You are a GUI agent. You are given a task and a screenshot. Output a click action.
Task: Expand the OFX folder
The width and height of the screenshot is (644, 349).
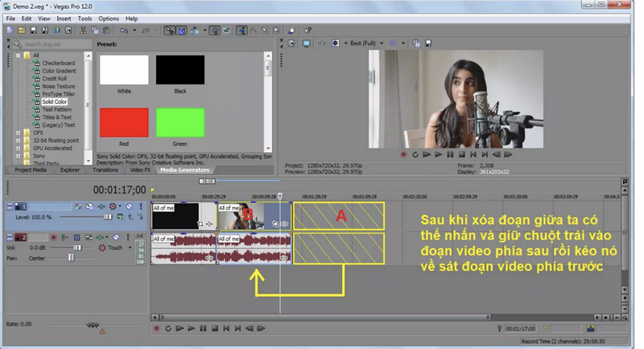click(x=18, y=133)
